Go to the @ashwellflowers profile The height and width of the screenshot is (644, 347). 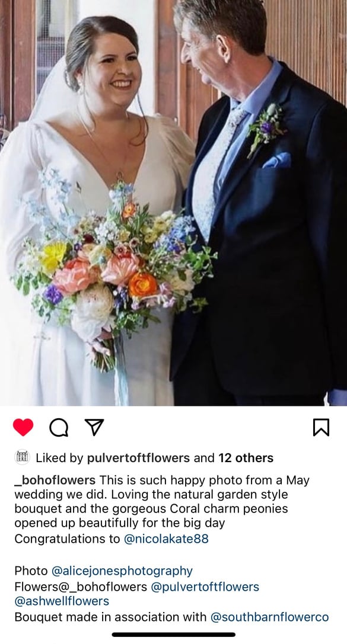[x=62, y=601]
